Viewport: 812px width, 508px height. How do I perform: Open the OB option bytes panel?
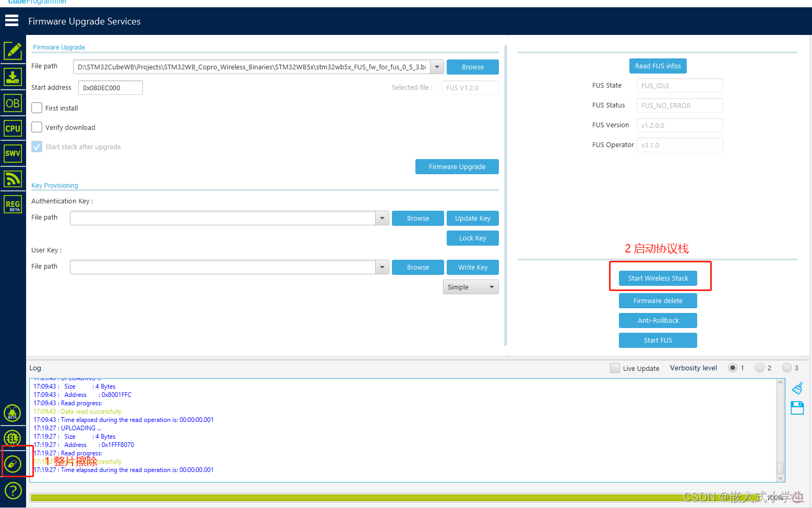[x=13, y=103]
